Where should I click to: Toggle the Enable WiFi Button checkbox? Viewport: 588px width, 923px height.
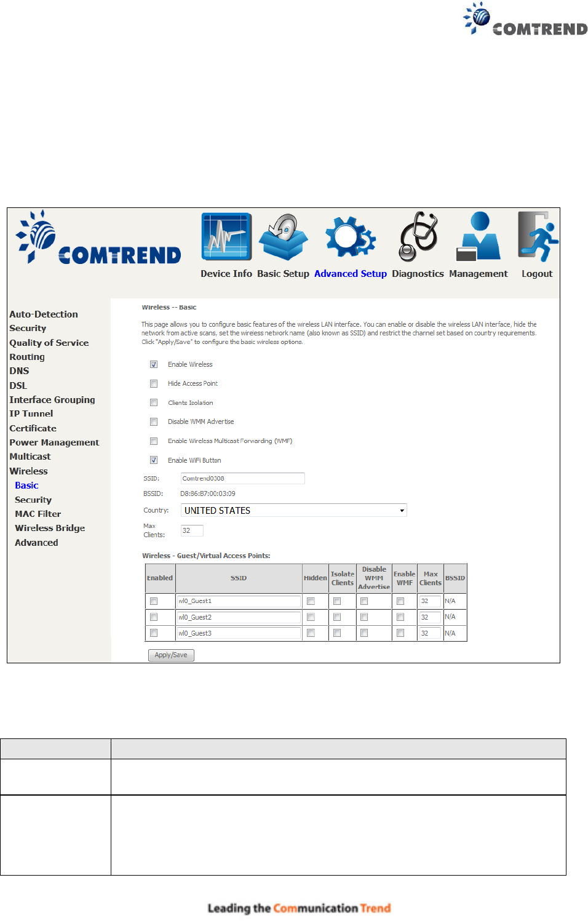point(154,460)
